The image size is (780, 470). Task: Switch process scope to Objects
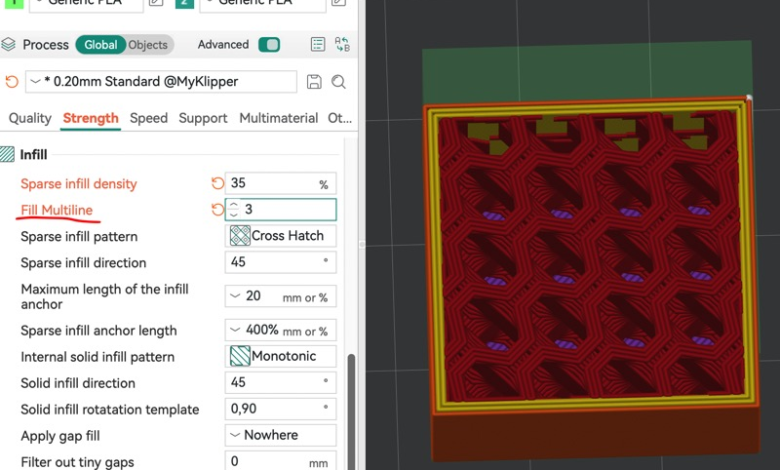(148, 45)
